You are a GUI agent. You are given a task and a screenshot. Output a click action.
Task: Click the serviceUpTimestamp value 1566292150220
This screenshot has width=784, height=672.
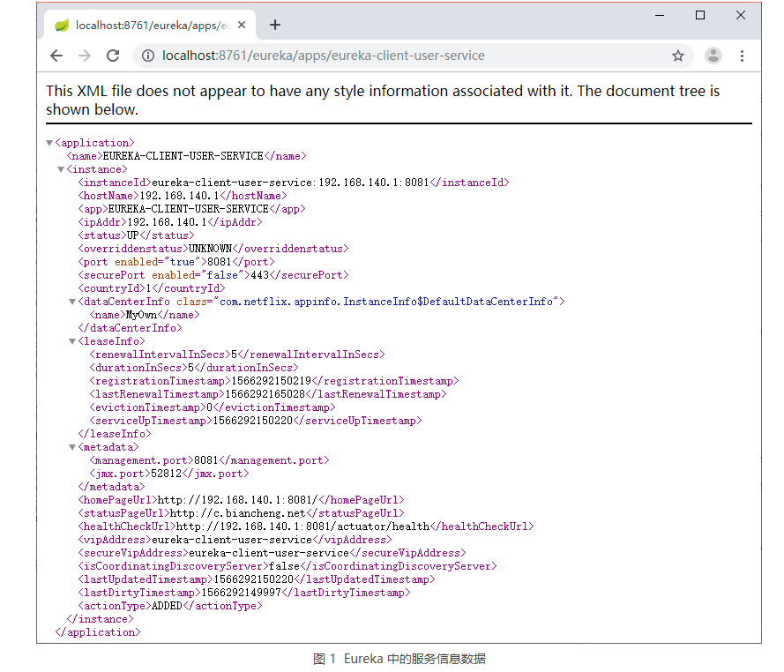click(253, 421)
